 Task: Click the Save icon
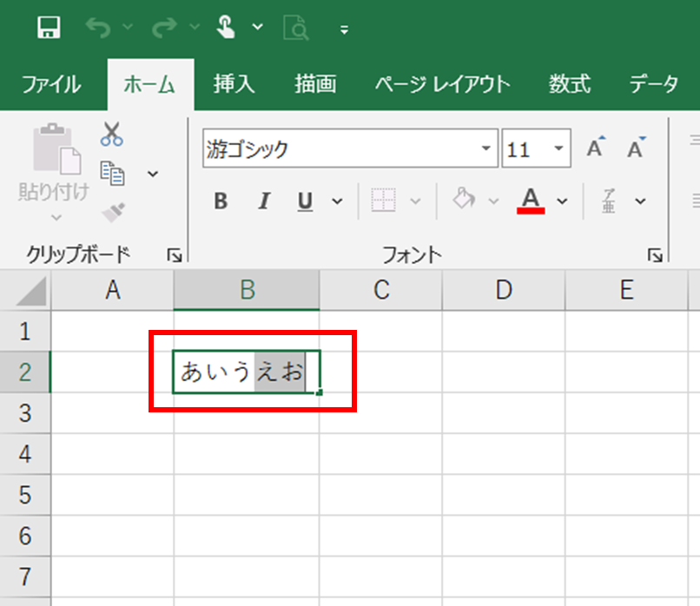49,27
